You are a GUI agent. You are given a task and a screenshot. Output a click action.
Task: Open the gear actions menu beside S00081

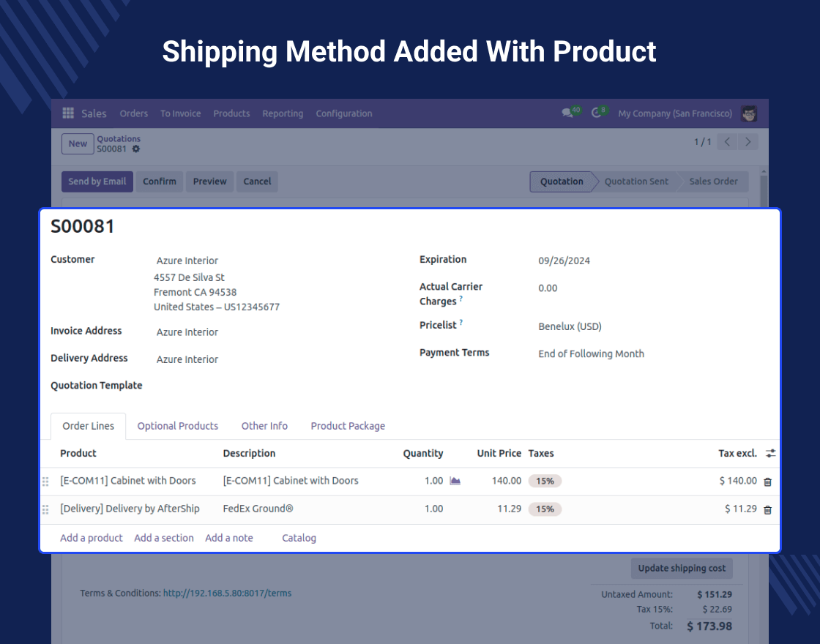point(136,149)
